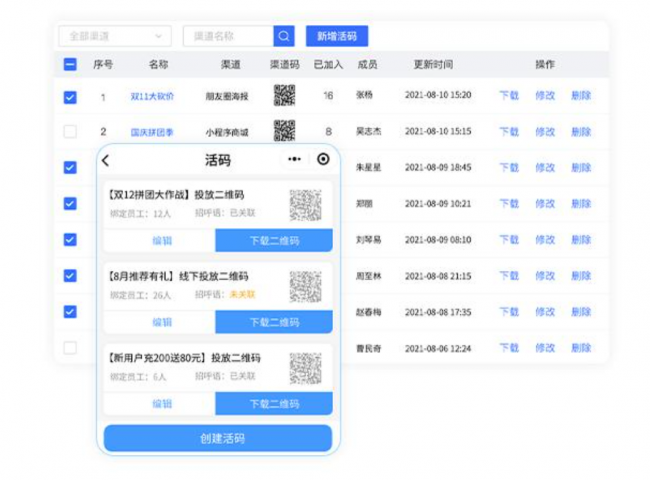Click 下载 in the 刘琴易 row
Viewport: 650px width, 480px height.
tap(509, 240)
